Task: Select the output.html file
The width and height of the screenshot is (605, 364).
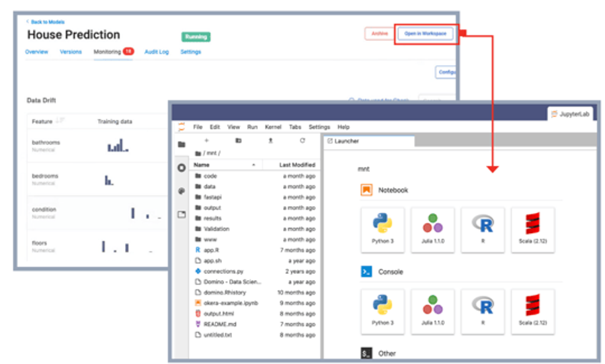Action: pyautogui.click(x=255, y=314)
